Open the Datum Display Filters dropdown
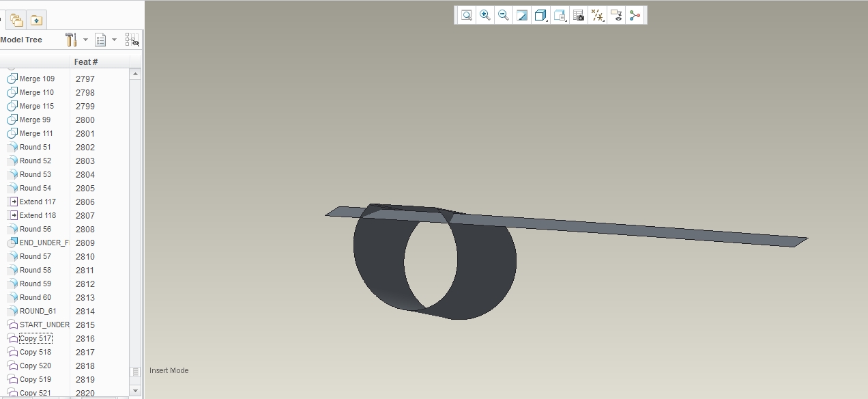868x399 pixels. point(598,15)
